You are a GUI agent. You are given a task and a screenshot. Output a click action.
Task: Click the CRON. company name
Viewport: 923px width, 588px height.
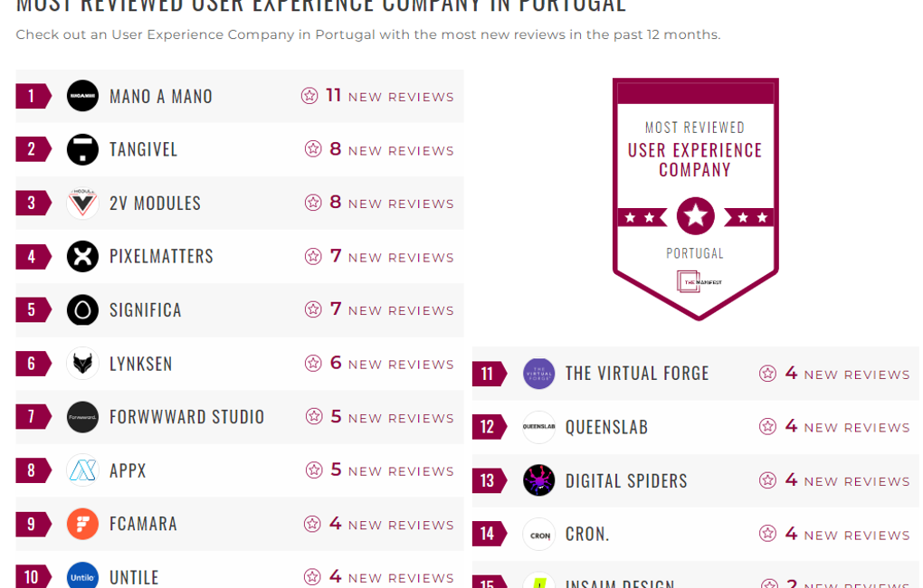click(587, 534)
